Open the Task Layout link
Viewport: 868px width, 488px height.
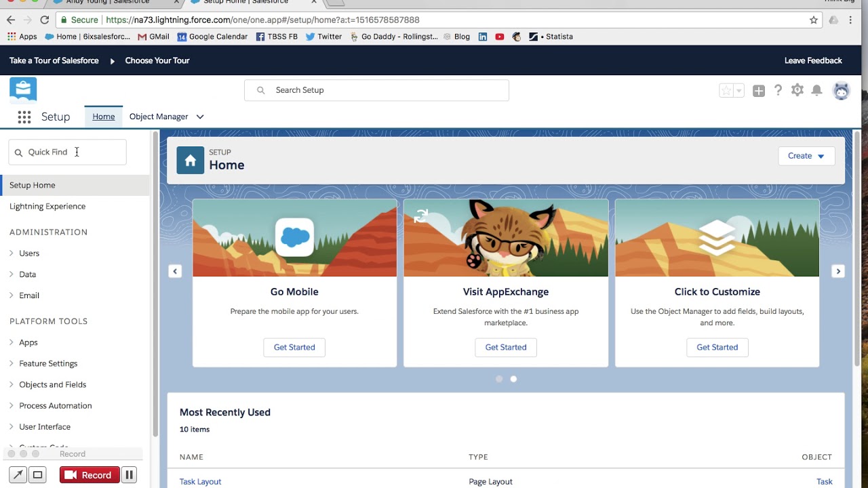(201, 481)
